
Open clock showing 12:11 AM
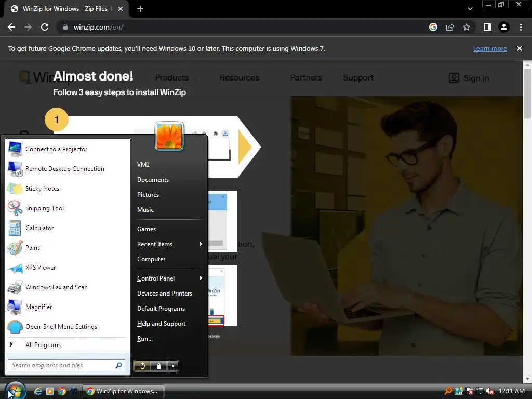tap(512, 391)
